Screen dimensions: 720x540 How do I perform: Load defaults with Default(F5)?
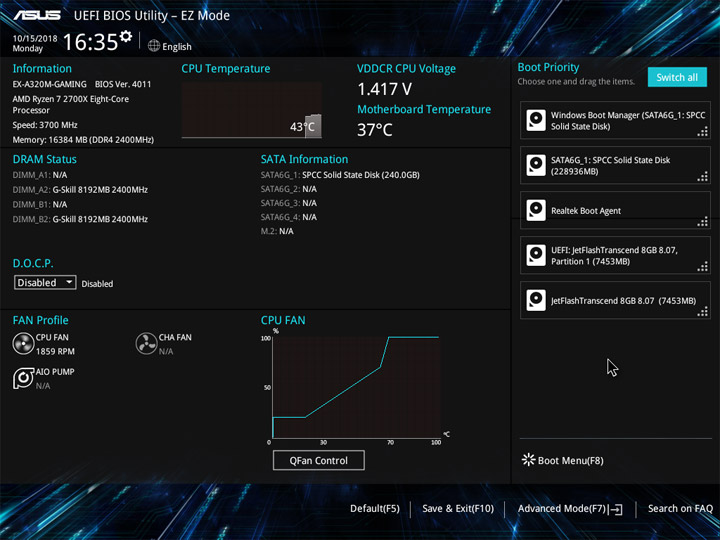(375, 509)
